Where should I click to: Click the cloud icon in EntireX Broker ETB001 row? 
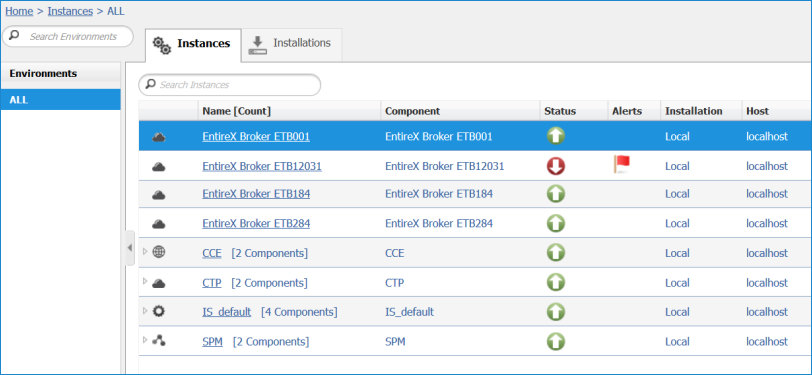158,137
